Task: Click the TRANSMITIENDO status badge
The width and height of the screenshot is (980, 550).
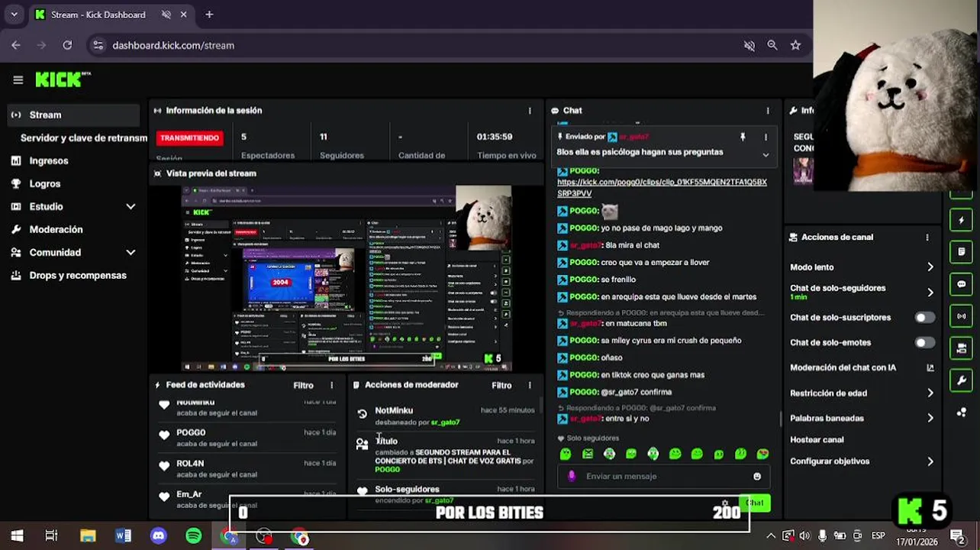Action: [x=189, y=137]
